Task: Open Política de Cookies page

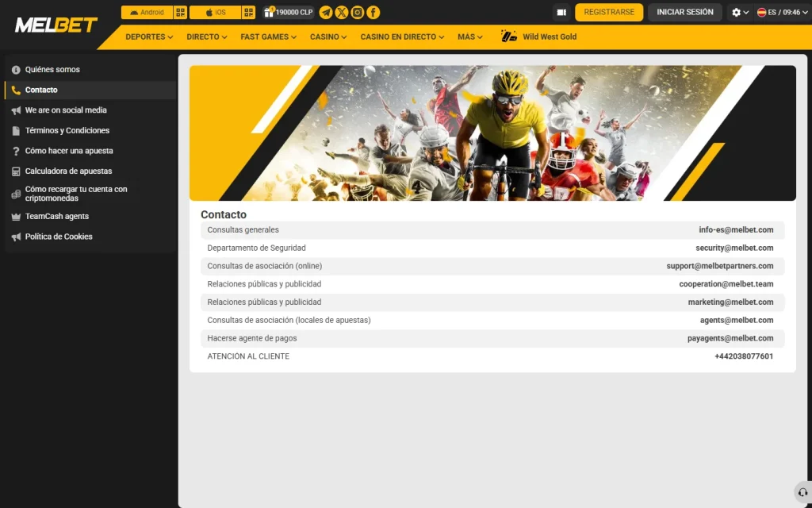Action: pos(90,237)
